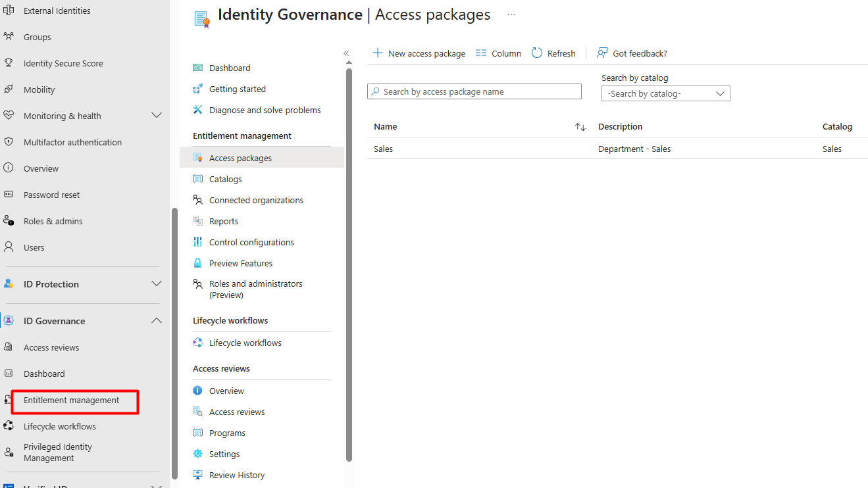Click the Dashboard icon in Identity Governance menu
Viewport: 868px width, 488px height.
pos(197,68)
